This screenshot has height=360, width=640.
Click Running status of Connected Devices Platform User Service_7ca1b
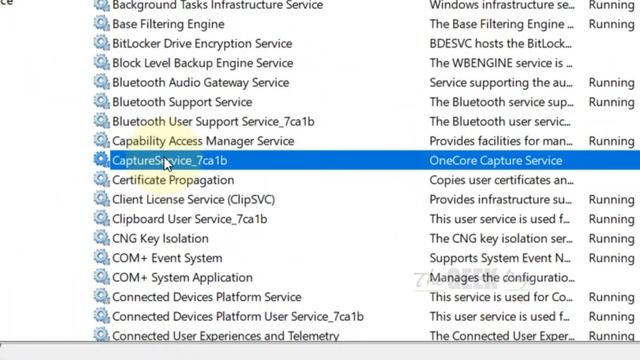611,317
